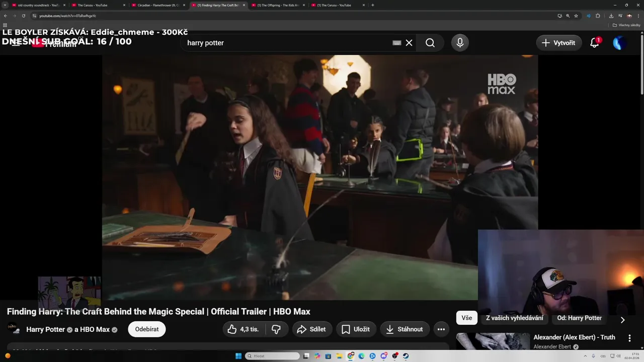Viewport: 644px width, 362px height.
Task: Select the Vše filter chip
Action: [x=467, y=318]
